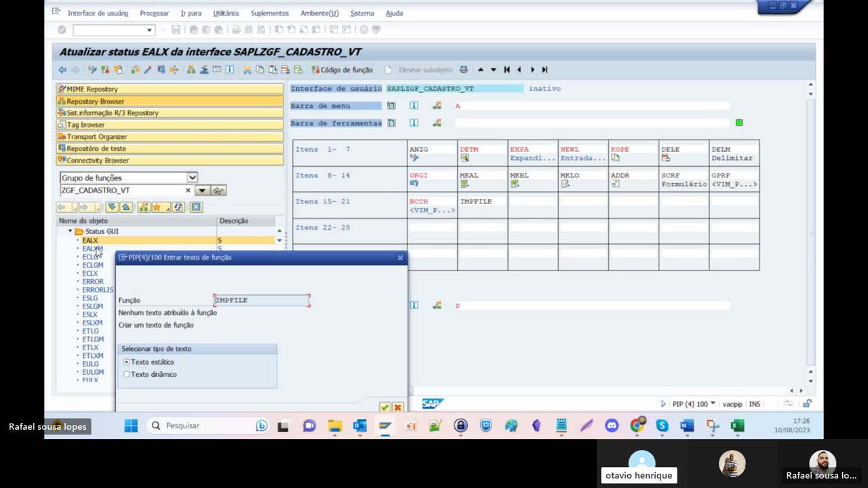The height and width of the screenshot is (488, 868).
Task: Click the Windows Start button
Action: coord(131,426)
